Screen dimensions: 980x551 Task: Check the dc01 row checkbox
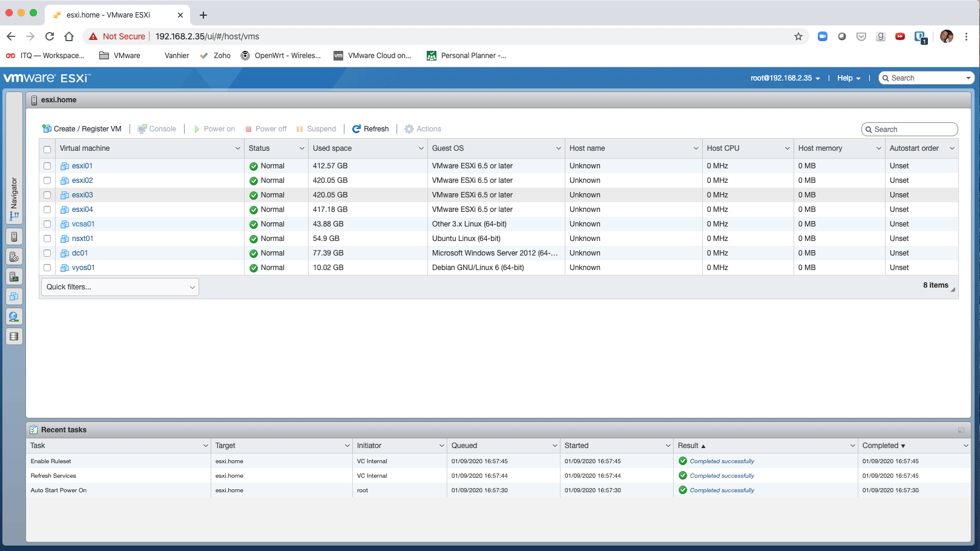pyautogui.click(x=47, y=253)
